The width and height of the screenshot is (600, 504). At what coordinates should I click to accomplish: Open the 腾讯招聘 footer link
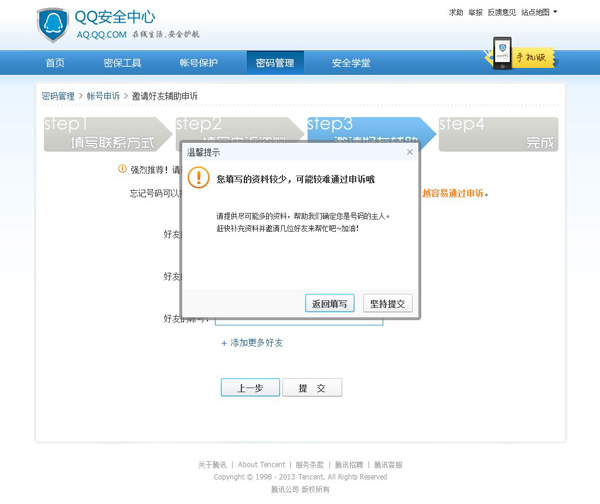pyautogui.click(x=349, y=465)
